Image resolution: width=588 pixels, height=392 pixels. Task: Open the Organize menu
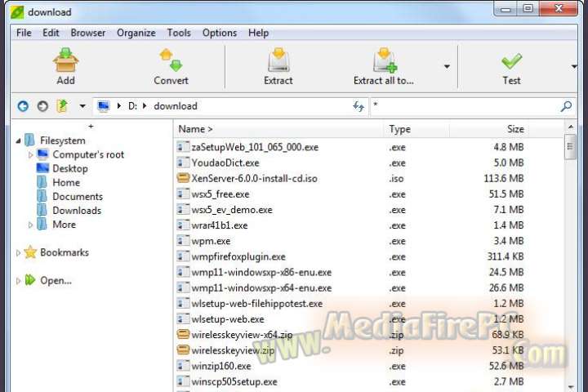136,33
